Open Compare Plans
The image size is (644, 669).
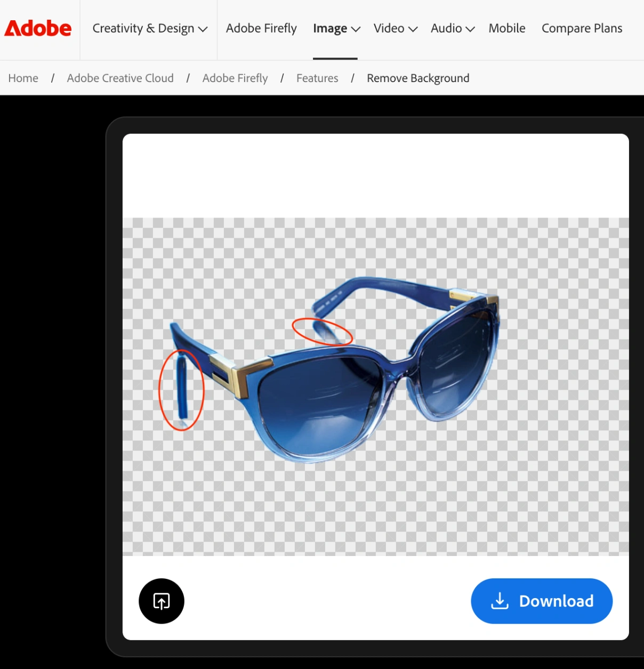pos(582,29)
